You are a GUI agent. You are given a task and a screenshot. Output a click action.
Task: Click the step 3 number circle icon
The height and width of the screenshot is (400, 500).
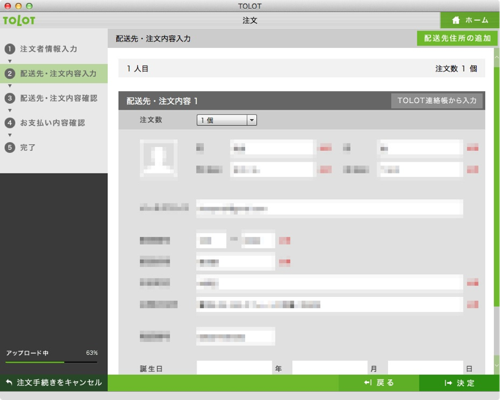[x=10, y=98]
